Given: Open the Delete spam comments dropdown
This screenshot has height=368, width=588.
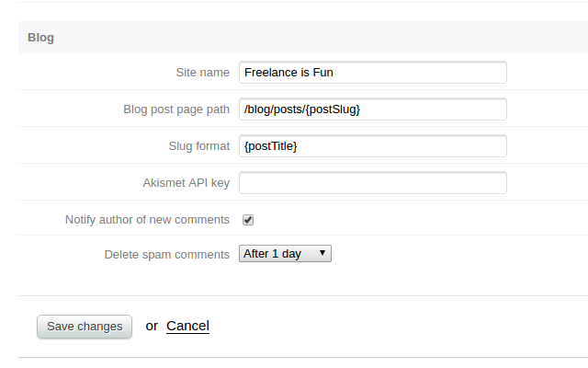Looking at the screenshot, I should click(284, 254).
